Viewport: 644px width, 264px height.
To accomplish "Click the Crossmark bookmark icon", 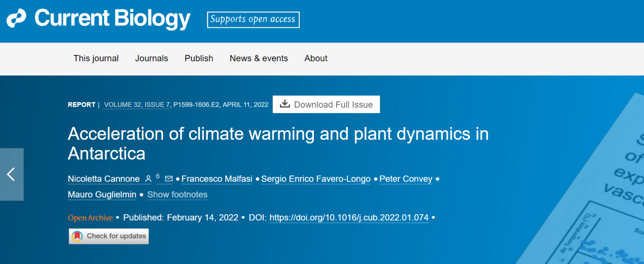I will (x=77, y=236).
